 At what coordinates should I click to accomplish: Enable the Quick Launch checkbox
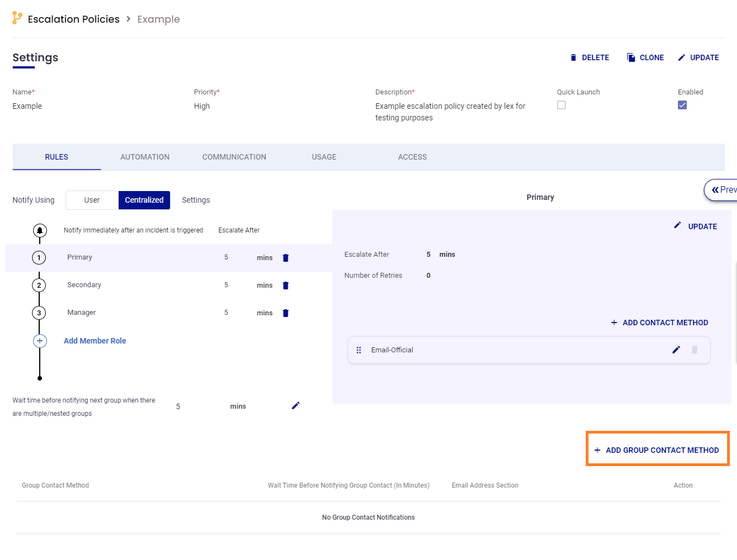[561, 105]
